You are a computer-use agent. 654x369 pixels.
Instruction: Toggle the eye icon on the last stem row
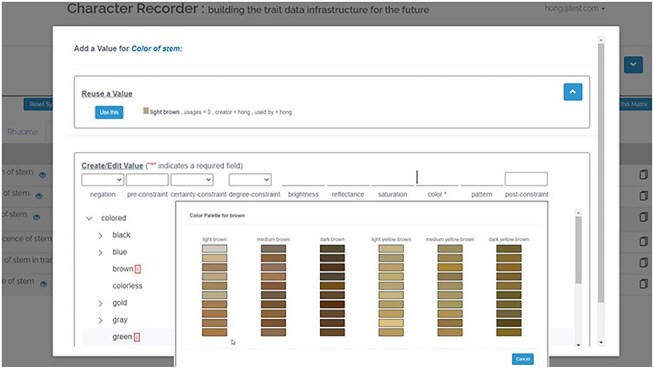tap(43, 284)
